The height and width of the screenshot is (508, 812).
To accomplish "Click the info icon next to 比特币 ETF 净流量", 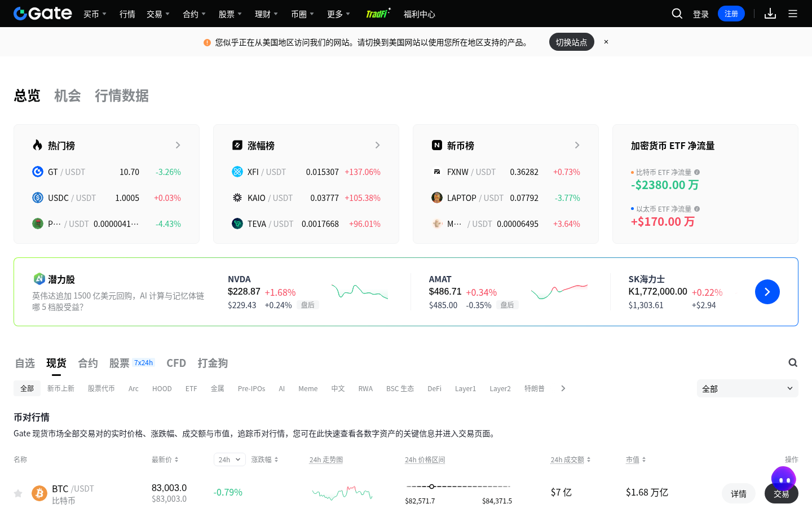I will click(697, 172).
